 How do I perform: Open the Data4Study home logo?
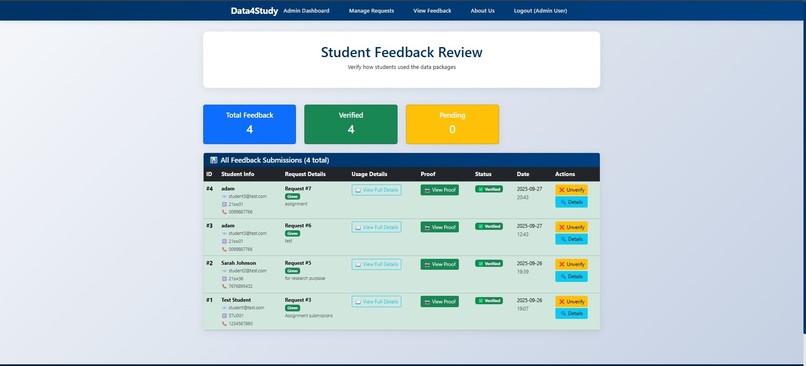254,11
